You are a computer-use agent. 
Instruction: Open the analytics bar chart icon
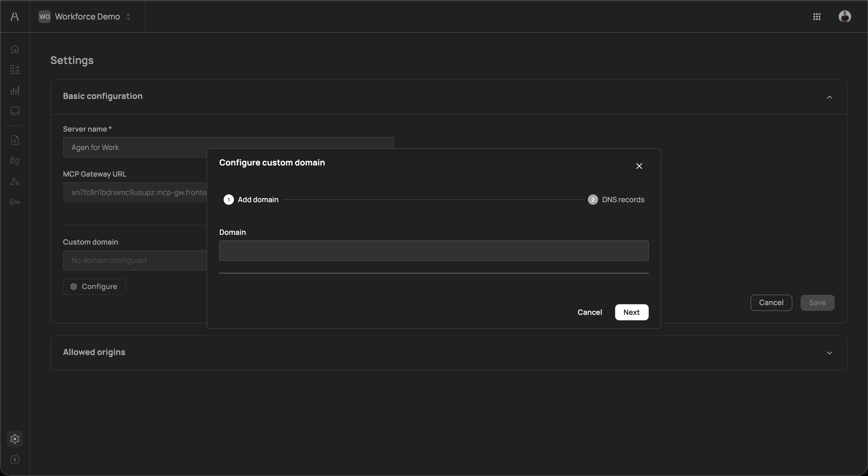pyautogui.click(x=15, y=90)
